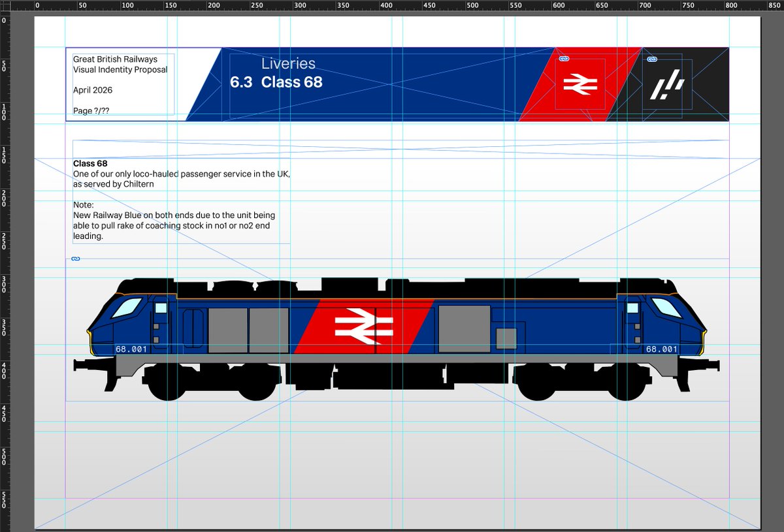
Task: Click the line starting 'One of our only loco-hauled'
Action: tap(182, 174)
